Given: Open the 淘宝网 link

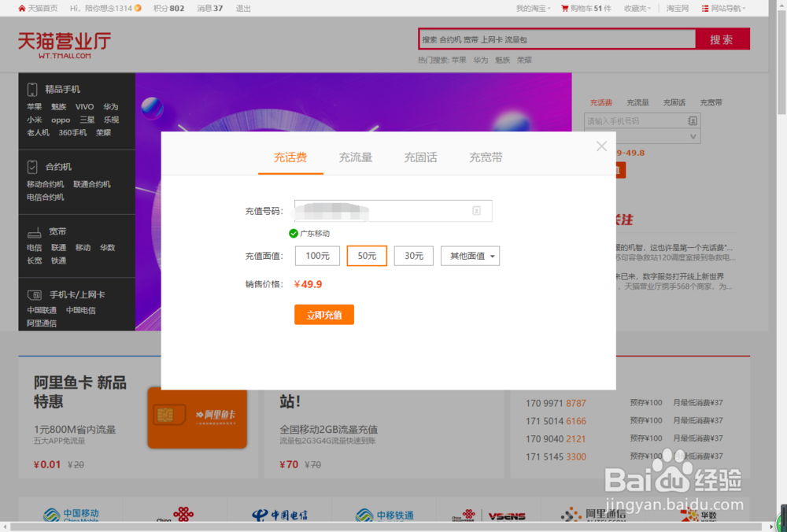Looking at the screenshot, I should click(x=677, y=8).
